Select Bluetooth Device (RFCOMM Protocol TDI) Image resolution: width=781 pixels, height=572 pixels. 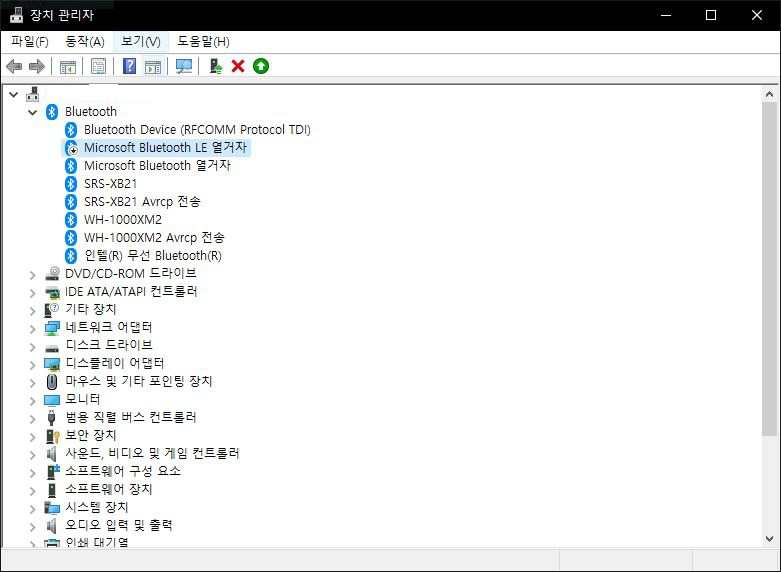(x=197, y=130)
